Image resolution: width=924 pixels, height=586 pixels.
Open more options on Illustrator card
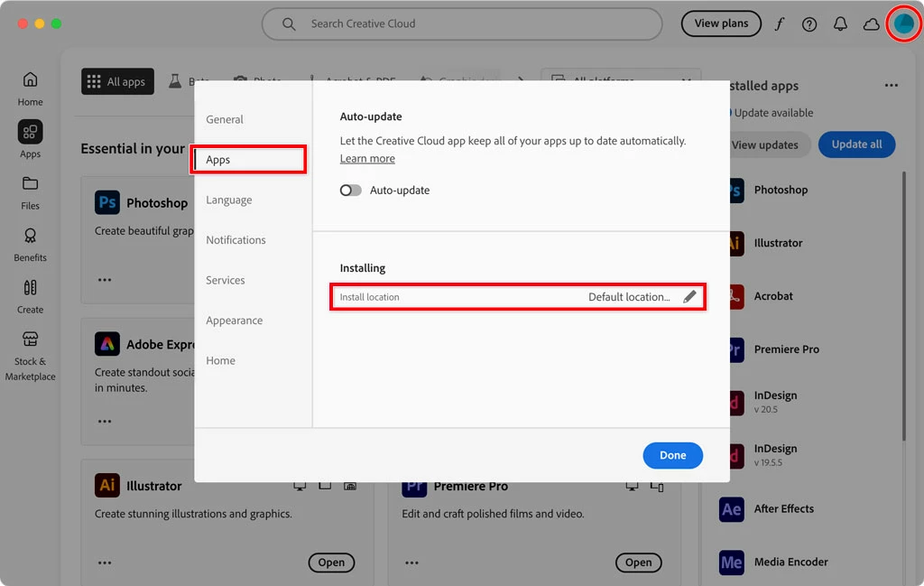105,563
